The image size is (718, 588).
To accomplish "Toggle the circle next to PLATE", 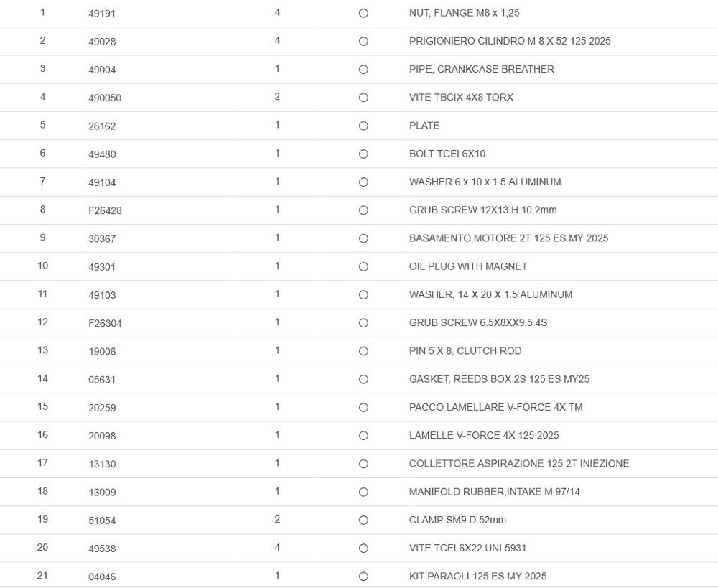I will pos(363,126).
